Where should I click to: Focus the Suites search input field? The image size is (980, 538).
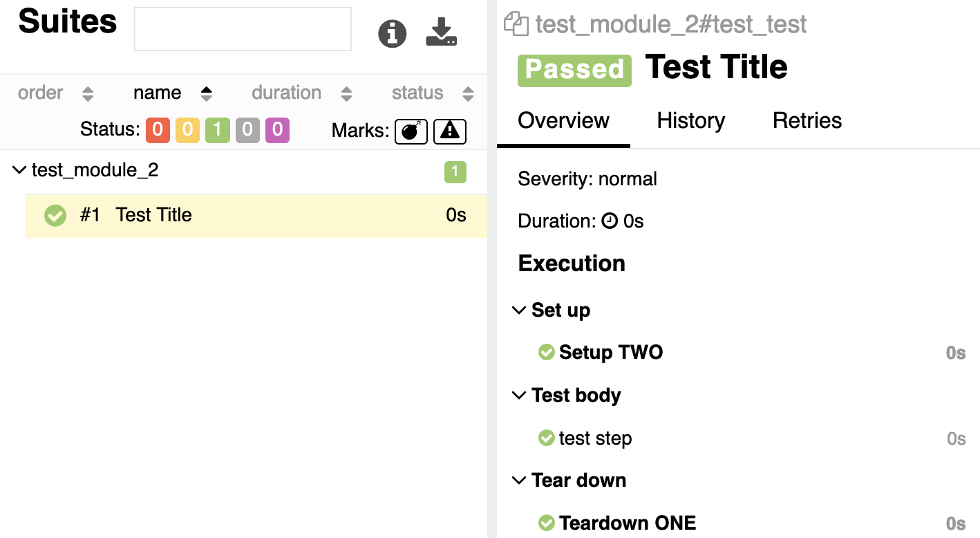coord(243,29)
